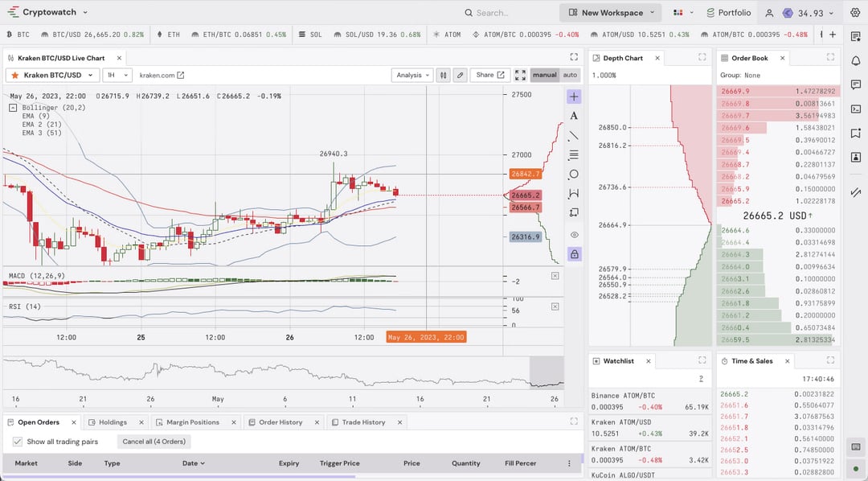This screenshot has width=868, height=481.
Task: Click the Share button
Action: tap(490, 76)
